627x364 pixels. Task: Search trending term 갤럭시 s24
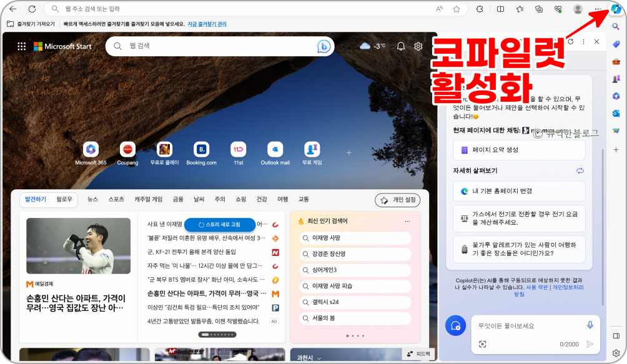coord(355,302)
